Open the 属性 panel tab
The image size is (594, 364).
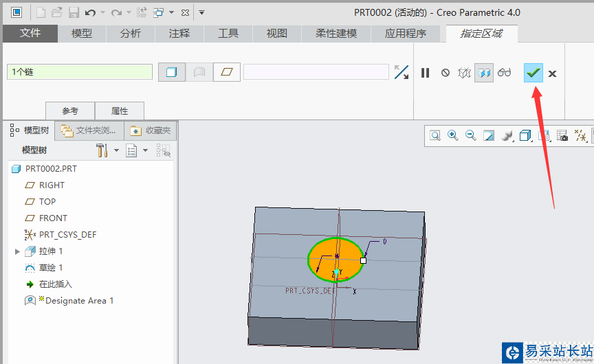(x=120, y=111)
